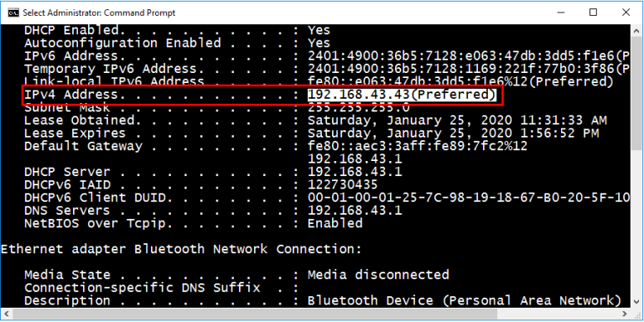Image resolution: width=644 pixels, height=322 pixels.
Task: Click the Ethernet adapter Bluetooth Network Connection heading
Action: coord(181,249)
